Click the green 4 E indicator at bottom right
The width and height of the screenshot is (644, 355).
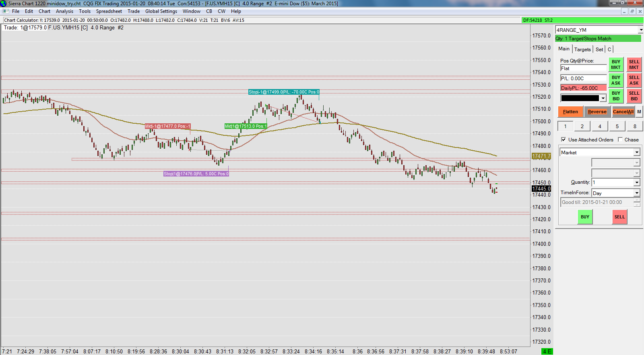[x=547, y=351]
